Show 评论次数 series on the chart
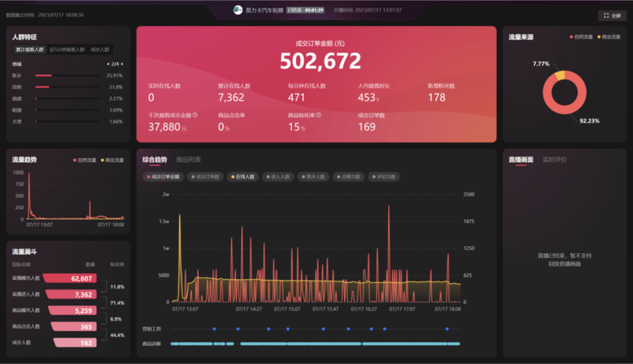Viewport: 633px width, 364px height. click(384, 176)
